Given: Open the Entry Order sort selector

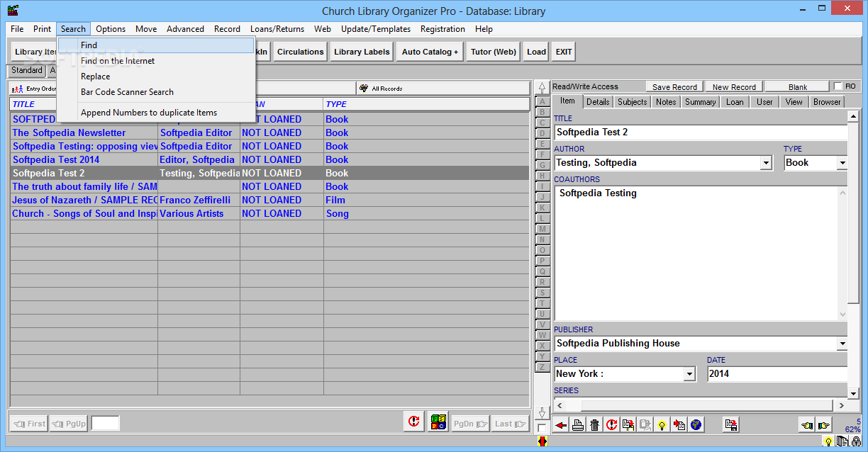Looking at the screenshot, I should 33,89.
